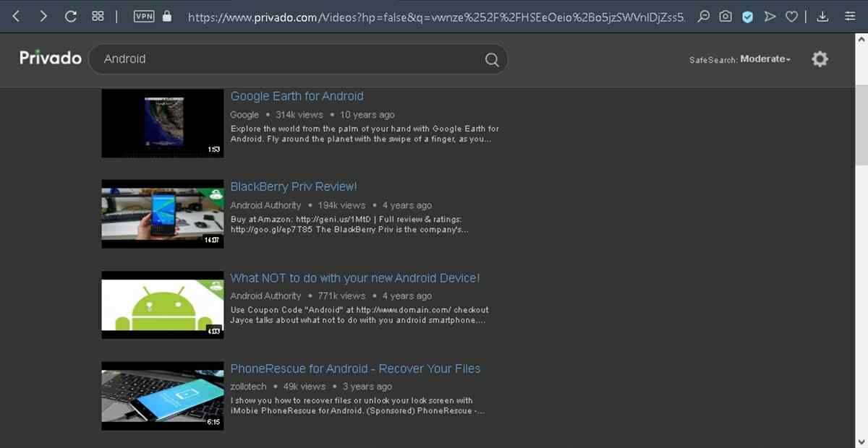Click the Buy at Amazon description text

(x=349, y=224)
